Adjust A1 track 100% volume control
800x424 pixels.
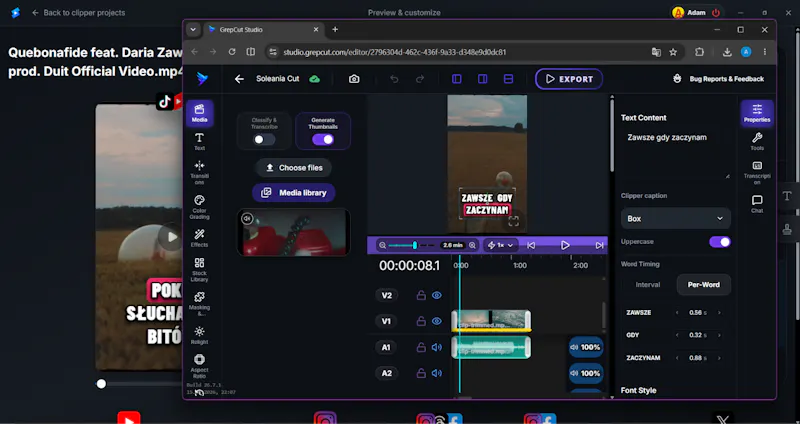pyautogui.click(x=586, y=347)
